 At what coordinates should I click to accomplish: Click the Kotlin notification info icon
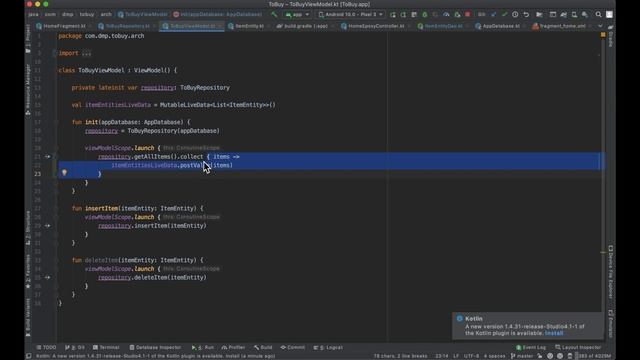460,318
